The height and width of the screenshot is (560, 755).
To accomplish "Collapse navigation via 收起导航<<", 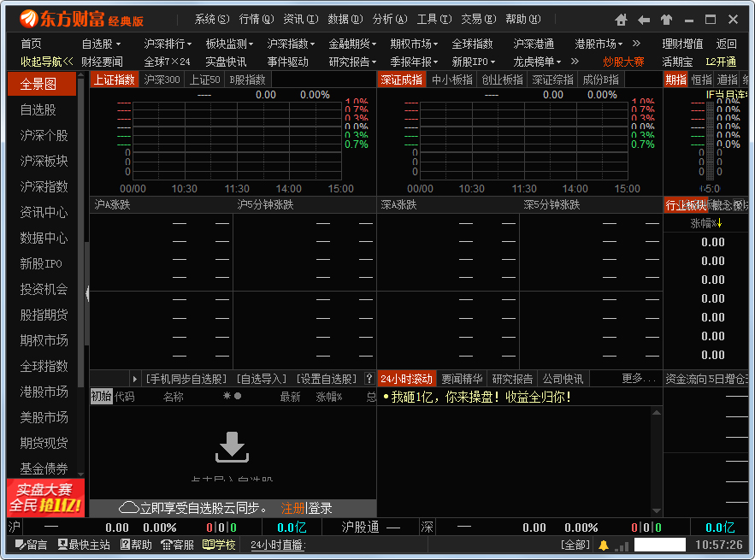I will [x=47, y=62].
